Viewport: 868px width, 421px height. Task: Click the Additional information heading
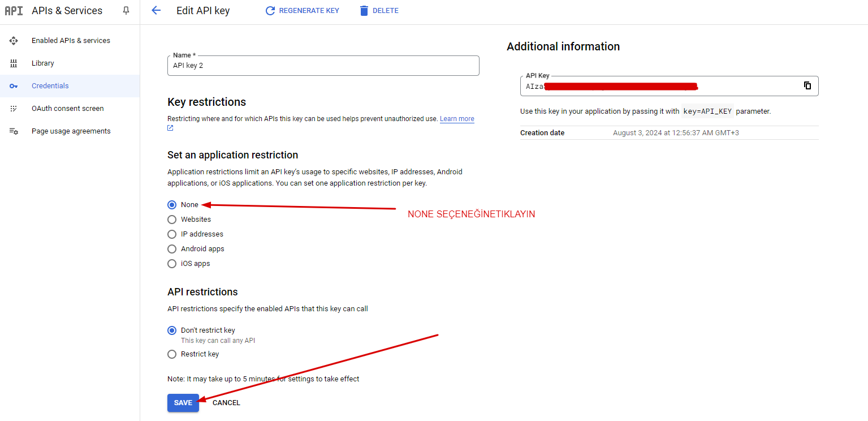pyautogui.click(x=563, y=46)
